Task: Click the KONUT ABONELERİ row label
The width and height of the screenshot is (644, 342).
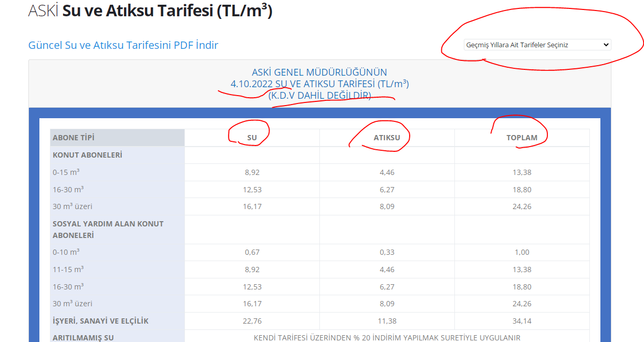Action: tap(87, 155)
